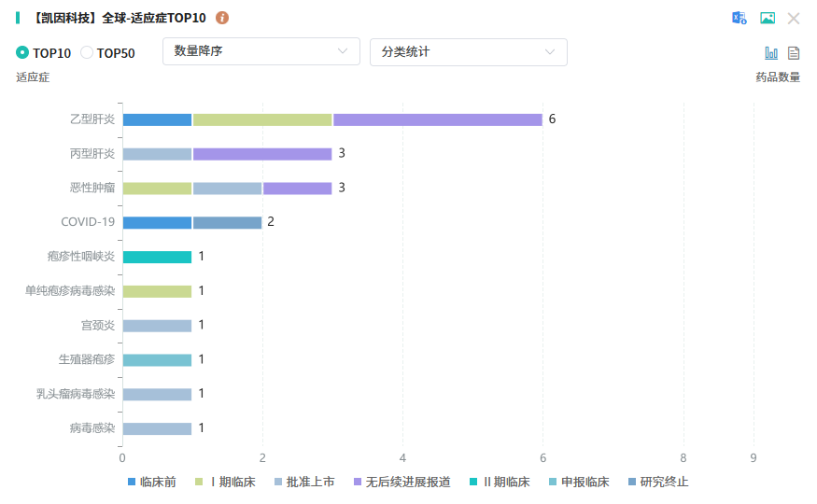Toggle 申报临床 legend entry

pyautogui.click(x=579, y=482)
